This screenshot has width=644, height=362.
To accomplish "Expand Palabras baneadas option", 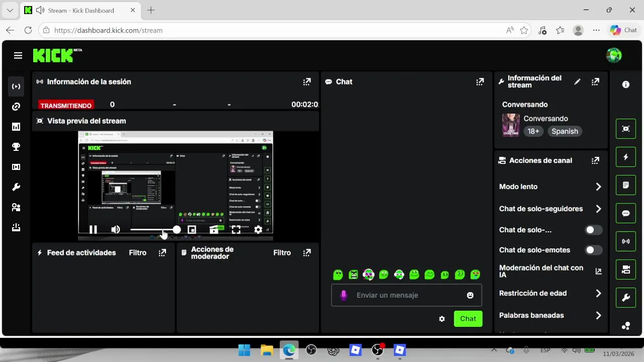I will 550,315.
